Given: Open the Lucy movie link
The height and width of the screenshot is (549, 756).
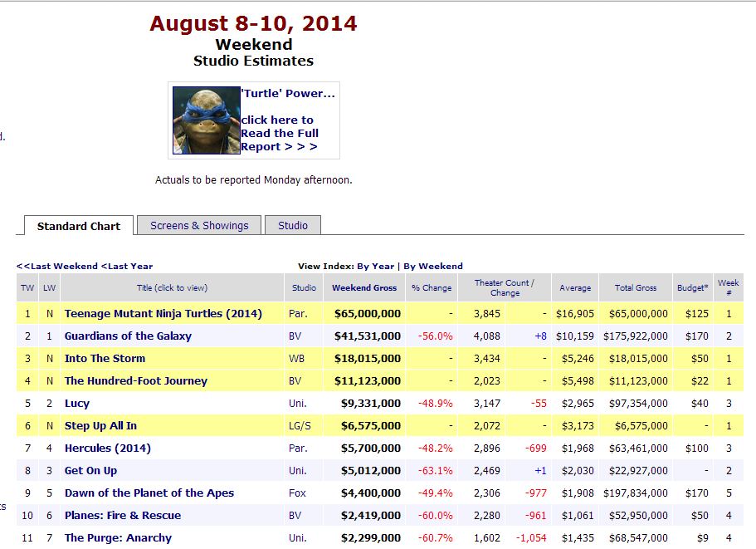Looking at the screenshot, I should (x=77, y=404).
